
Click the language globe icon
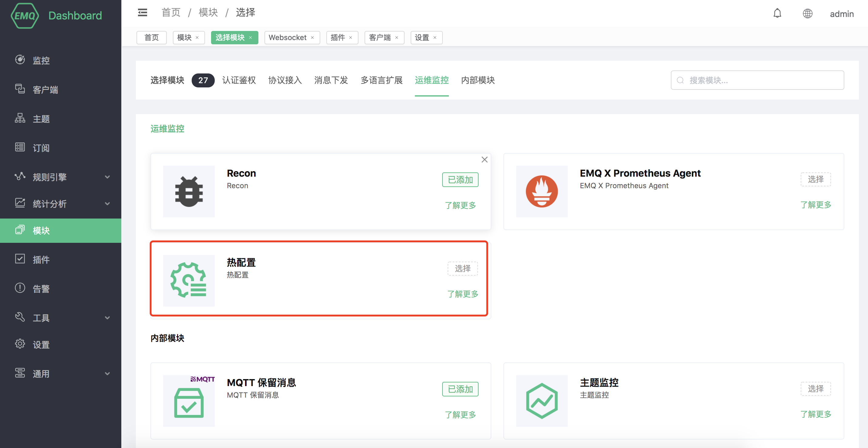click(807, 13)
